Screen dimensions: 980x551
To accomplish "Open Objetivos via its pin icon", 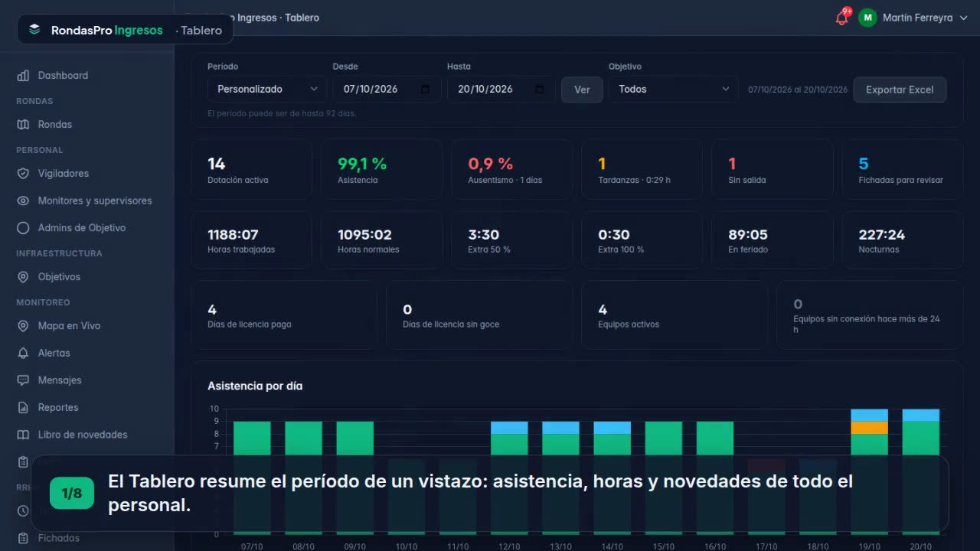I will [23, 277].
